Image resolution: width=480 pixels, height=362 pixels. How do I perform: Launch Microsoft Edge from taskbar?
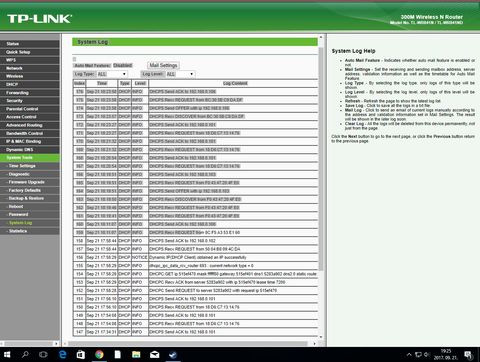tap(62, 354)
